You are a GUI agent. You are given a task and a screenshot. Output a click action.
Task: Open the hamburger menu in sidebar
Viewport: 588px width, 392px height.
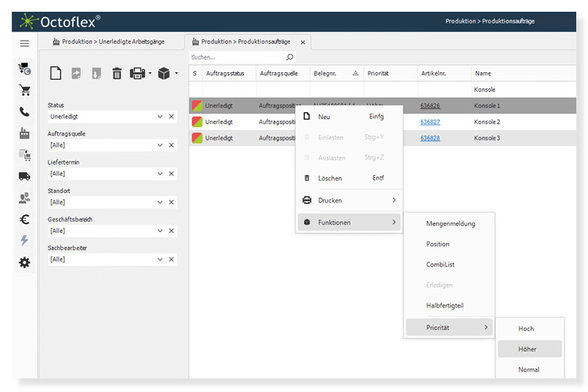[25, 43]
